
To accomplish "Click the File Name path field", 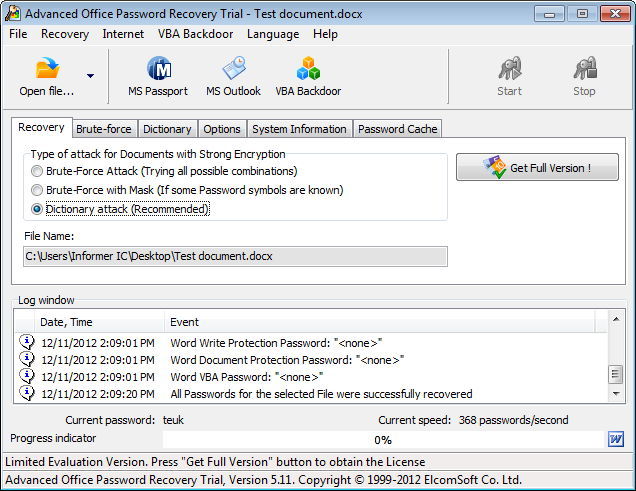I will click(235, 256).
